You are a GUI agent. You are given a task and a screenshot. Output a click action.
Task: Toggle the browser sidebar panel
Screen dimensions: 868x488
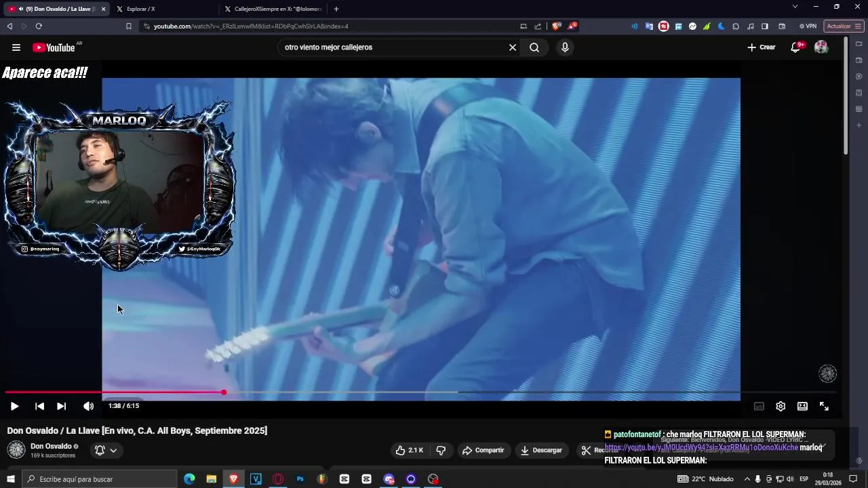point(765,26)
